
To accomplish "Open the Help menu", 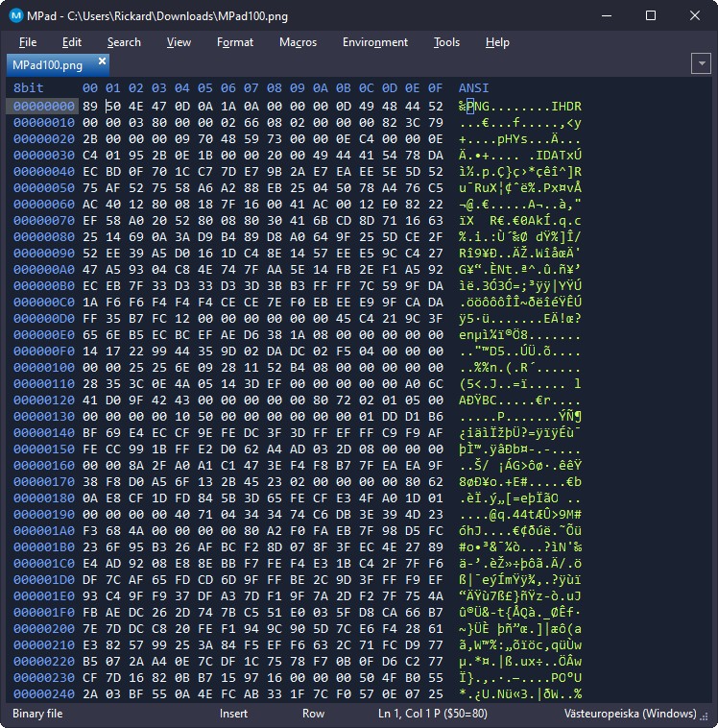I will coord(497,42).
